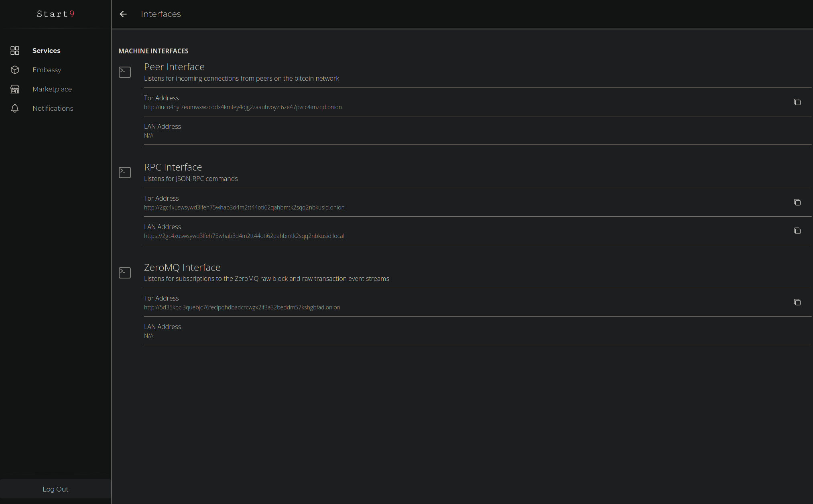Click the Start9 logo
813x504 pixels.
point(55,14)
